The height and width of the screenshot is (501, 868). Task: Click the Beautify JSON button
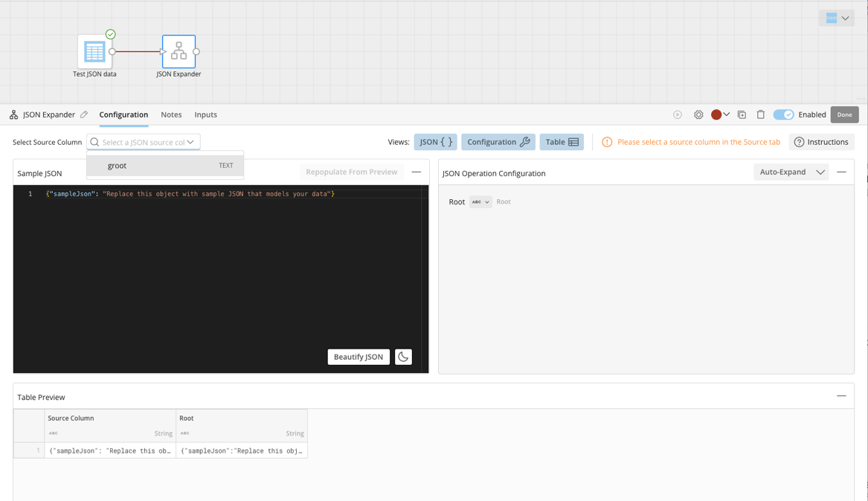[x=359, y=357]
